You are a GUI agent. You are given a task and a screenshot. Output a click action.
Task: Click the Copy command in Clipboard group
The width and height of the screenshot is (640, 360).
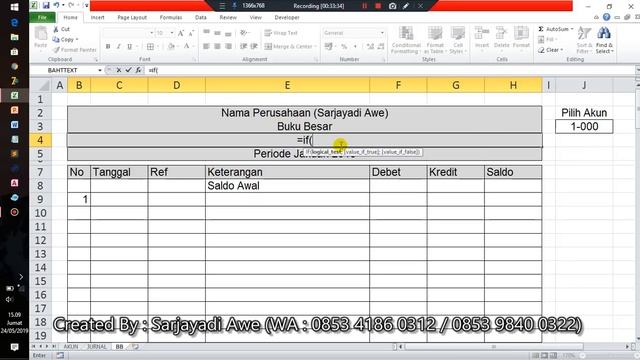point(65,40)
